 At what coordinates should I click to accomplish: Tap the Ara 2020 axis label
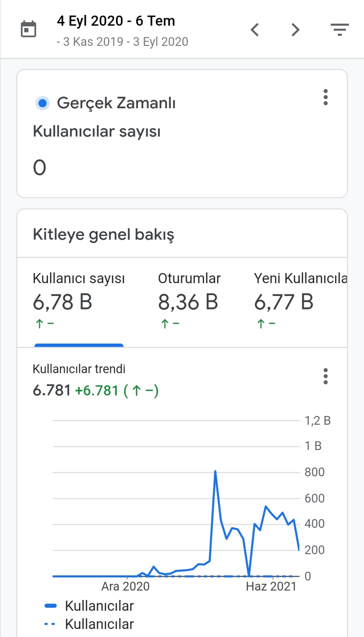(x=125, y=586)
